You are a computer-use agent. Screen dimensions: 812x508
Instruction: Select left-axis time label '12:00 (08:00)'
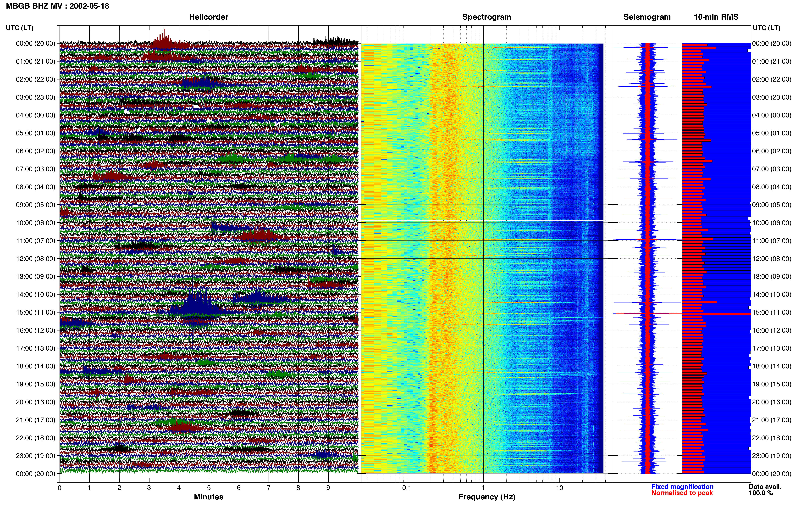point(36,259)
